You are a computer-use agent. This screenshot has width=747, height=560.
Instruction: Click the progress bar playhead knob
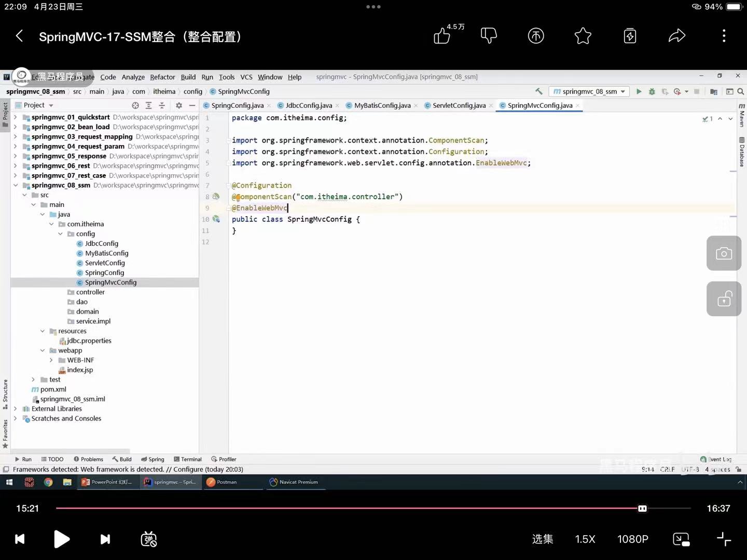[x=642, y=509]
